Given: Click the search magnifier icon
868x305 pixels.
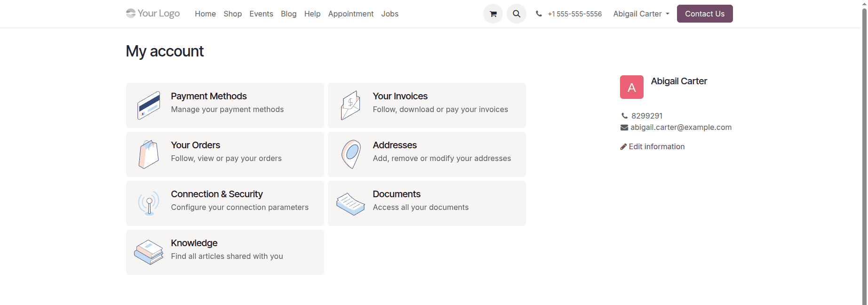Looking at the screenshot, I should (x=517, y=14).
